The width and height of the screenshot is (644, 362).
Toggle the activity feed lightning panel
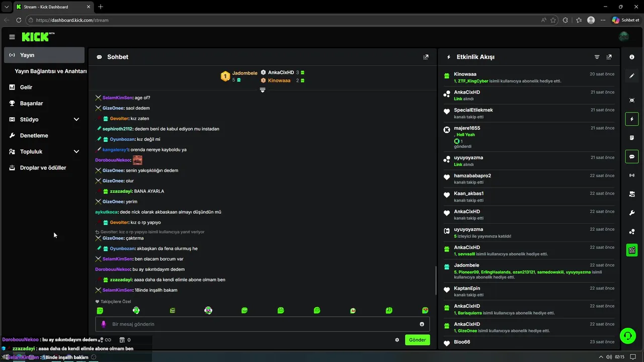tap(632, 119)
